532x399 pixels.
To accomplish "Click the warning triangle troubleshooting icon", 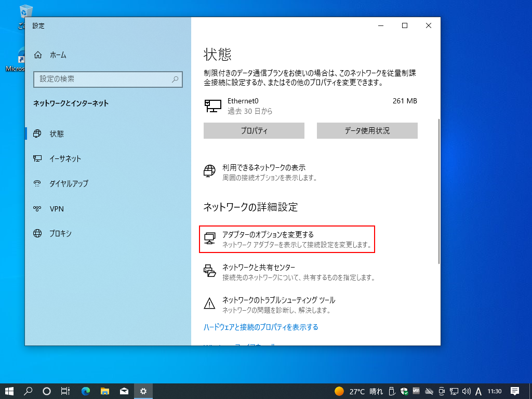I will pos(209,303).
